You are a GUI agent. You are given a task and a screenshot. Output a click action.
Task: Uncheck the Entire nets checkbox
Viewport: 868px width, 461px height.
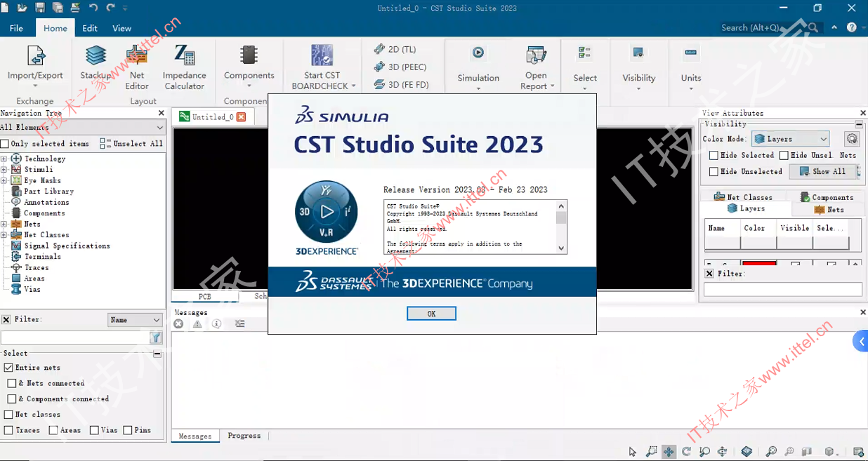tap(8, 367)
